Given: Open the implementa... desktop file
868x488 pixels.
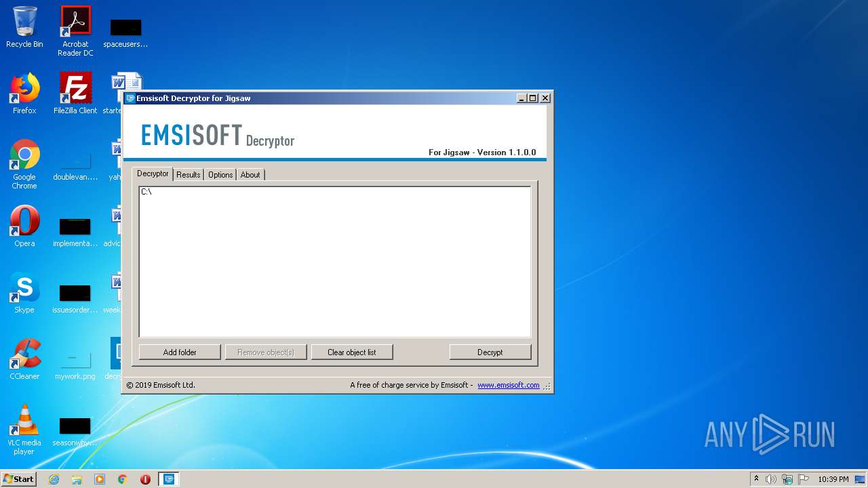Looking at the screenshot, I should click(x=75, y=232).
